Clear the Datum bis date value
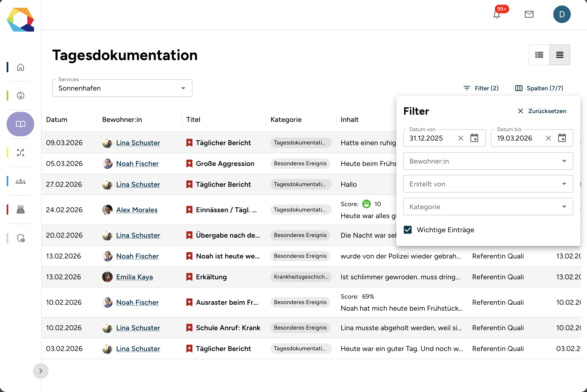The height and width of the screenshot is (392, 587). tap(548, 138)
